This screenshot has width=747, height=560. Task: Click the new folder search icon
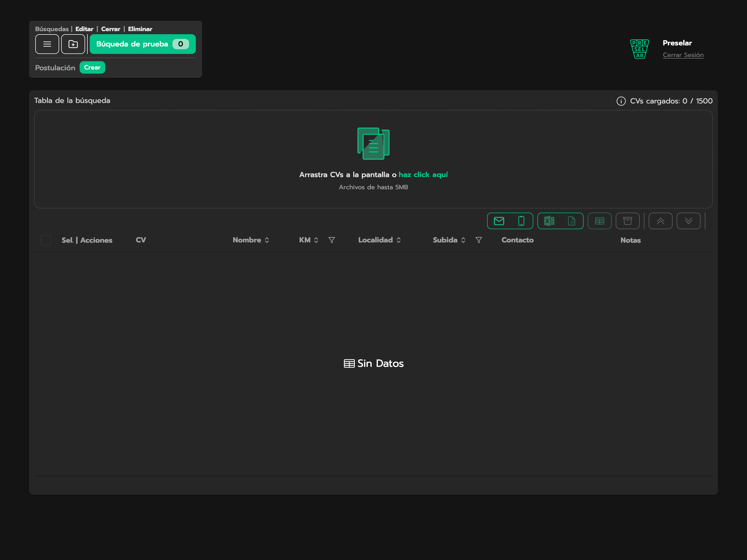[73, 44]
